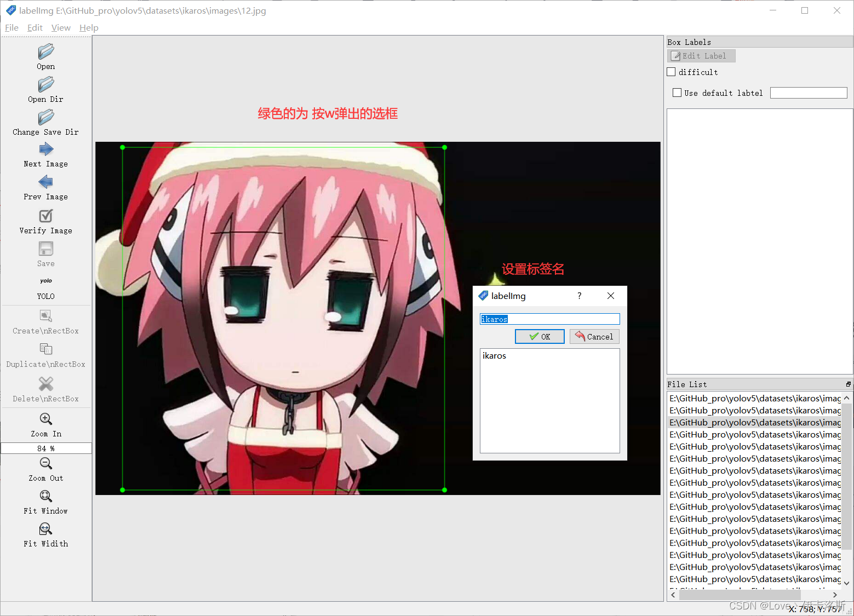Mark image with Verify Image icon

pyautogui.click(x=46, y=216)
